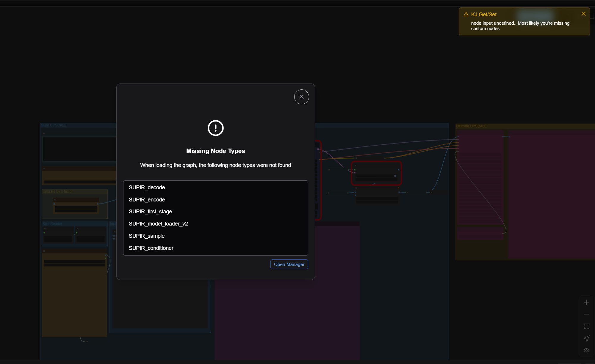Toggle link visibility with the eye icon
Viewport: 595px width, 364px height.
[x=586, y=351]
